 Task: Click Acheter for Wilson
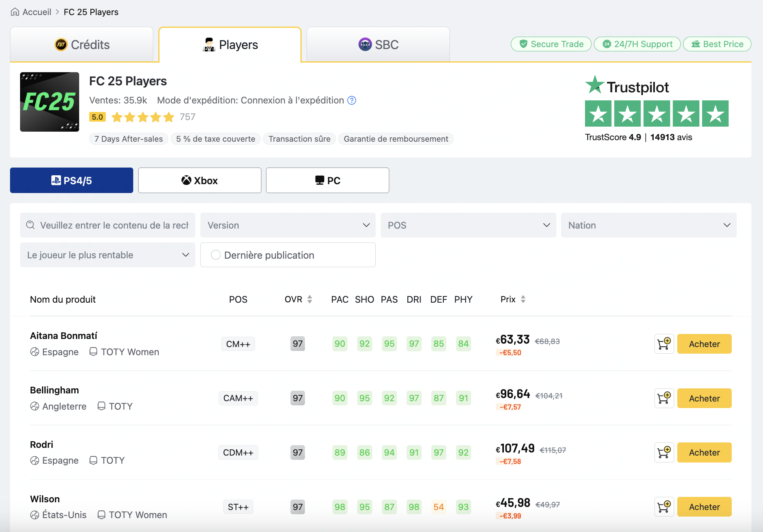[x=704, y=507]
